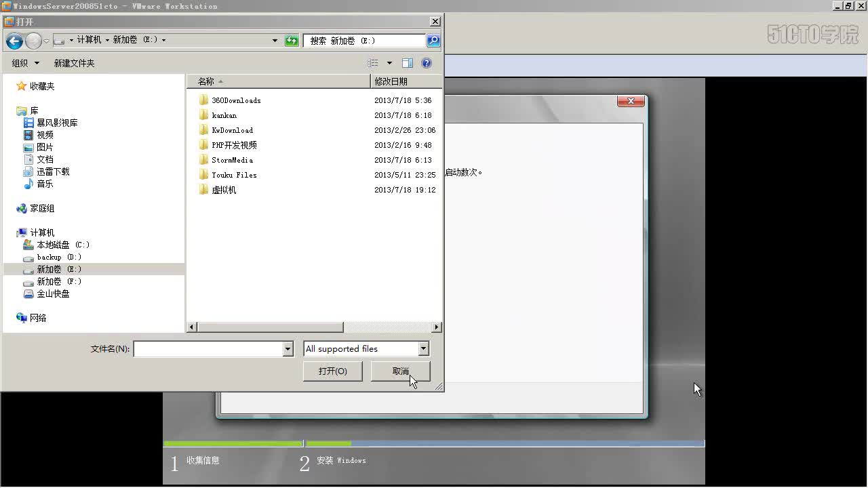The height and width of the screenshot is (488, 868).
Task: Toggle the preview pane icon
Action: [408, 63]
